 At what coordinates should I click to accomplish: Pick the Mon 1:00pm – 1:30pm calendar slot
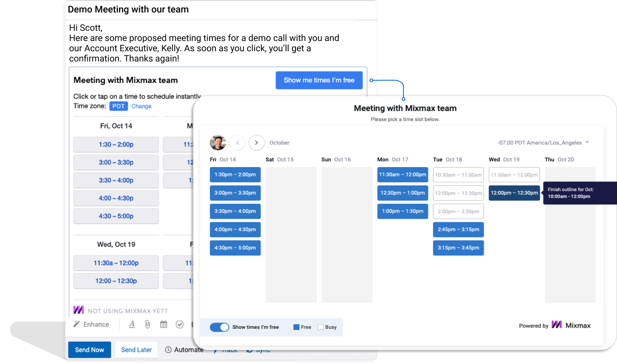403,211
